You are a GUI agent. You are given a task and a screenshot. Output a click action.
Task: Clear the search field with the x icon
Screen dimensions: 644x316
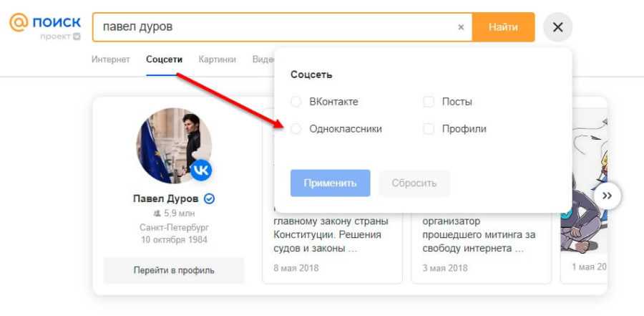461,27
